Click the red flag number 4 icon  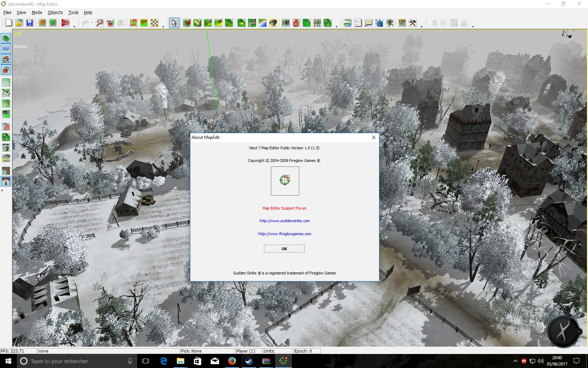click(296, 23)
